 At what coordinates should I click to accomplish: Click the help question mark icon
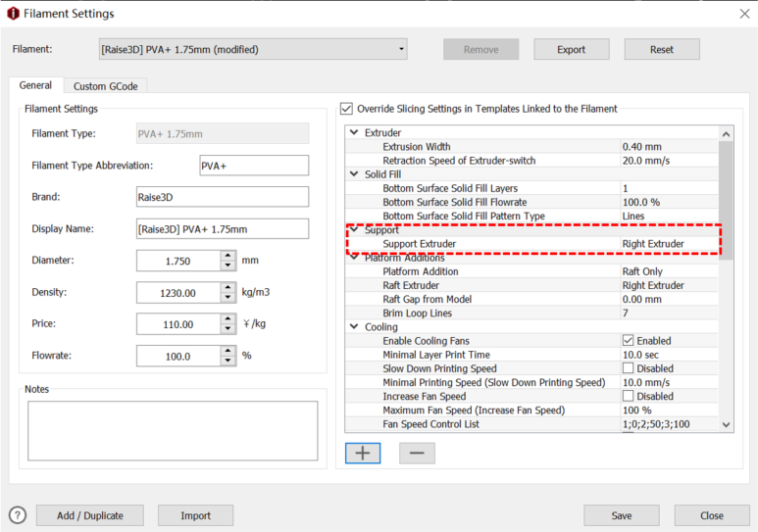[x=18, y=515]
